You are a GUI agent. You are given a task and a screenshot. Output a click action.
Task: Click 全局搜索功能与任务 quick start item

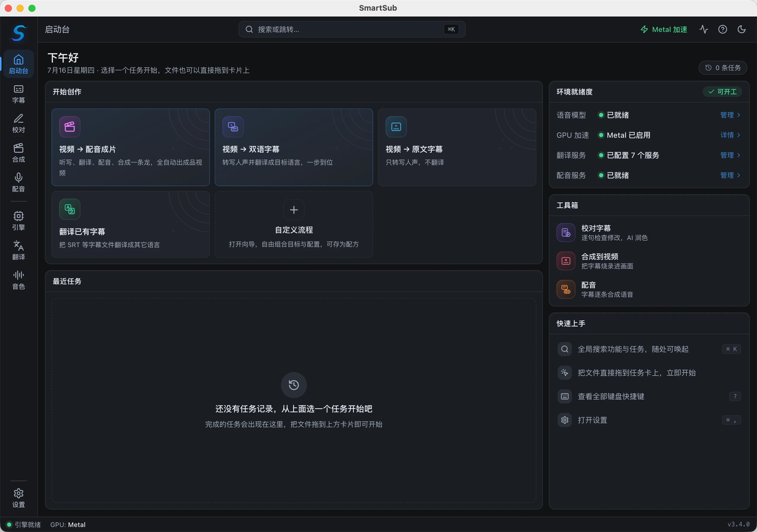point(649,349)
